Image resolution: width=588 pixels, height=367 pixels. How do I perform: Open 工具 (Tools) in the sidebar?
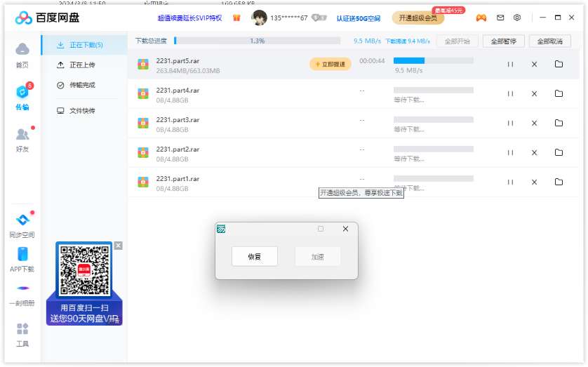click(22, 334)
